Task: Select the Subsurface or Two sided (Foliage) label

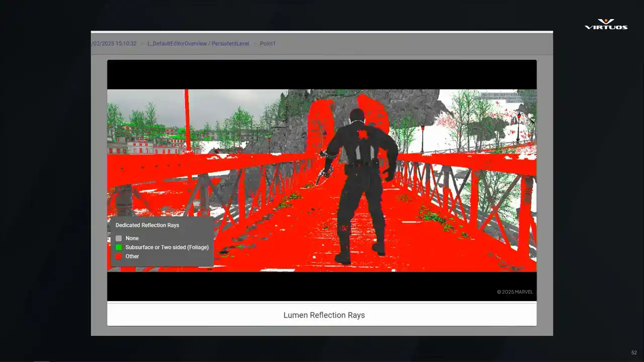Action: click(x=167, y=247)
